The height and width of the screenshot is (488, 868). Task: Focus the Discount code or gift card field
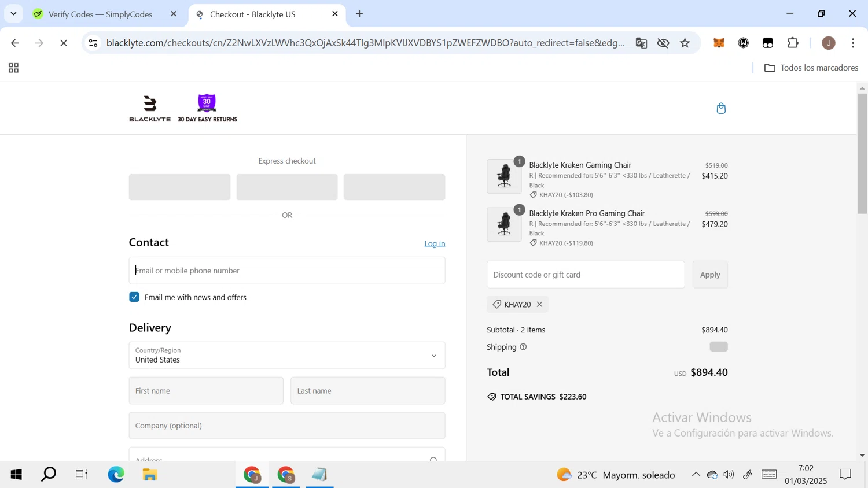click(x=586, y=275)
